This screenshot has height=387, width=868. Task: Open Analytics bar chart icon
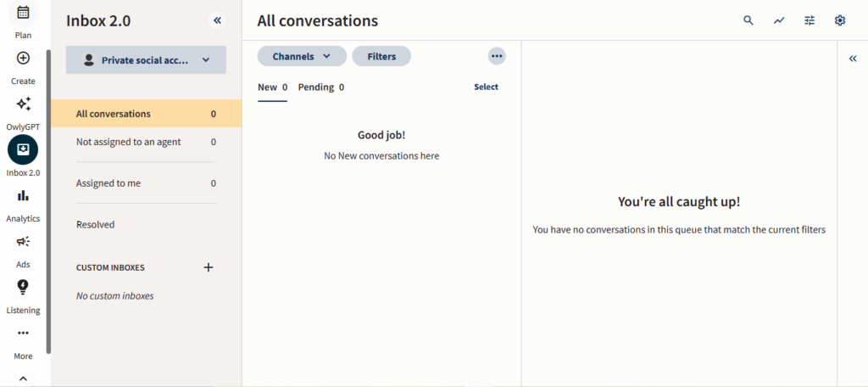[23, 195]
